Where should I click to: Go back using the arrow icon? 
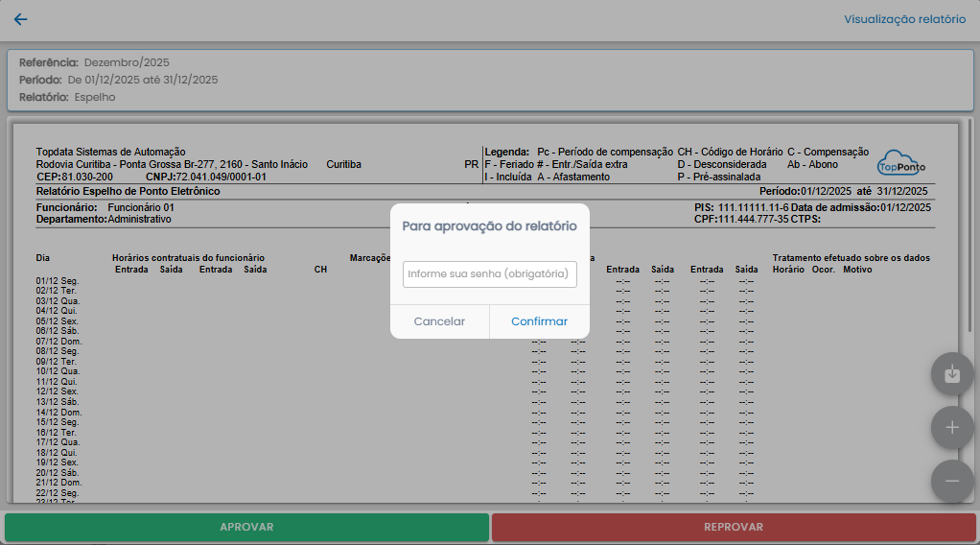(20, 19)
